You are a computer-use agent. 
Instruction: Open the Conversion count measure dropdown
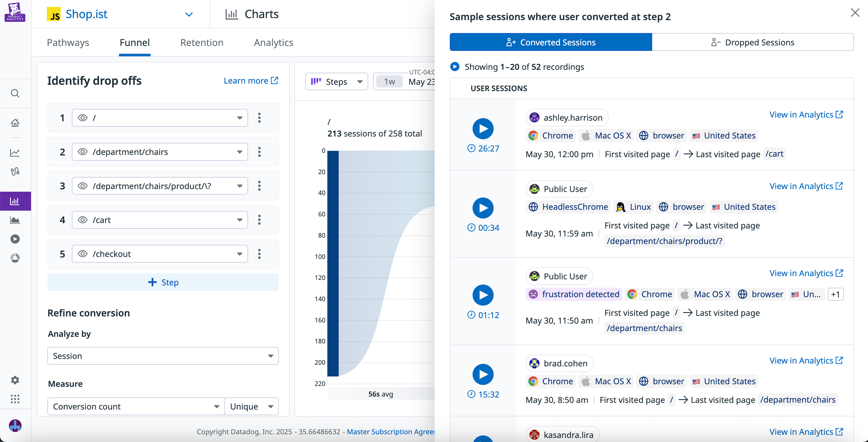coord(135,406)
